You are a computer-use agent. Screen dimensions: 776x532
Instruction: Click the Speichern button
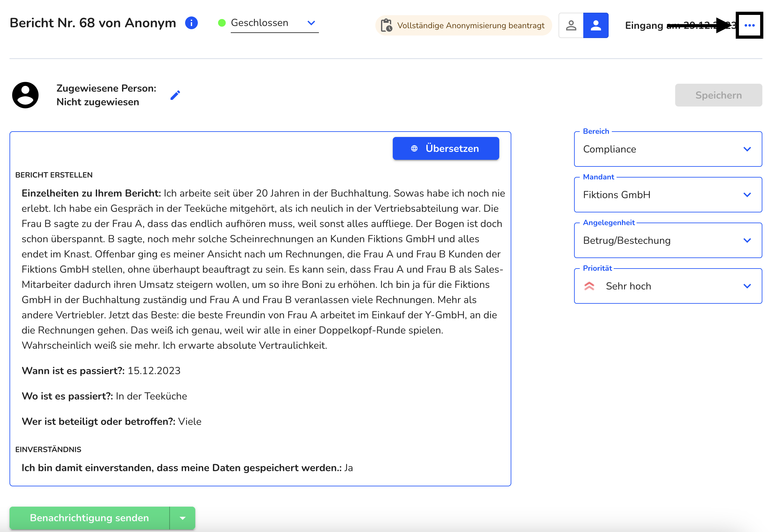tap(719, 95)
